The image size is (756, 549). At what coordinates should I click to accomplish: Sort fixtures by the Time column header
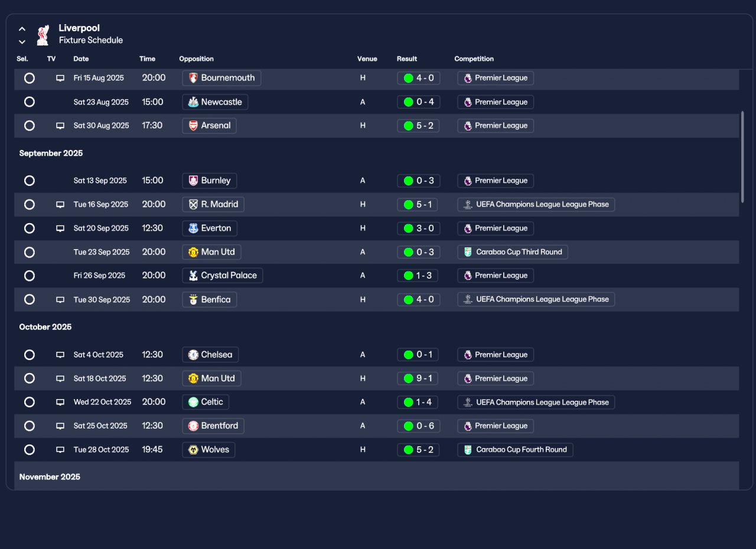tap(147, 59)
